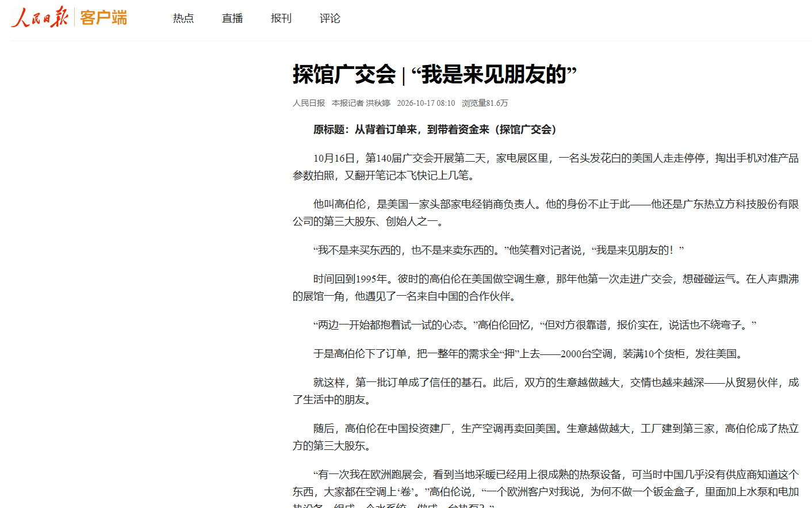Click the headline 探馆广交会 | "我是来见朋友的"

(x=435, y=74)
